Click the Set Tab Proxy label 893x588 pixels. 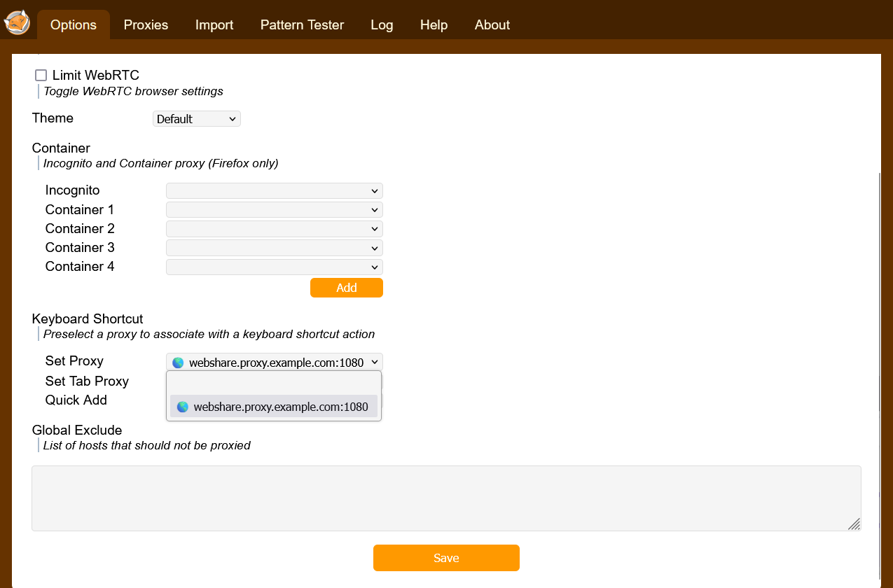pyautogui.click(x=87, y=381)
